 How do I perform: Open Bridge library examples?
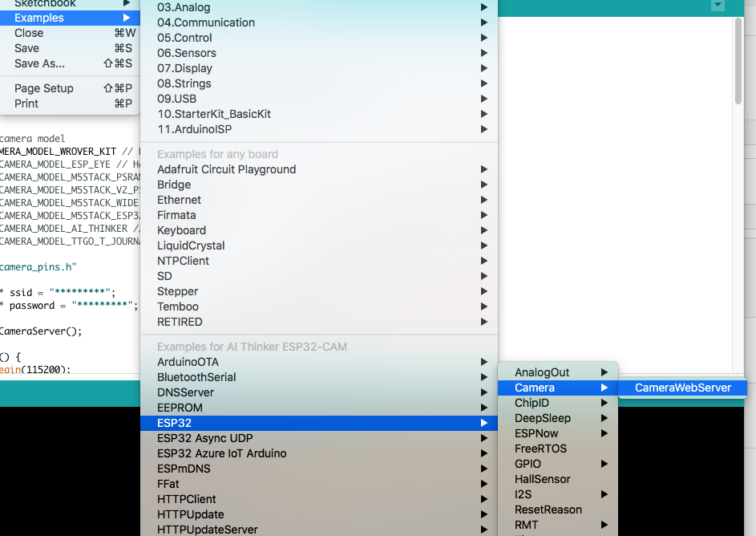(319, 185)
